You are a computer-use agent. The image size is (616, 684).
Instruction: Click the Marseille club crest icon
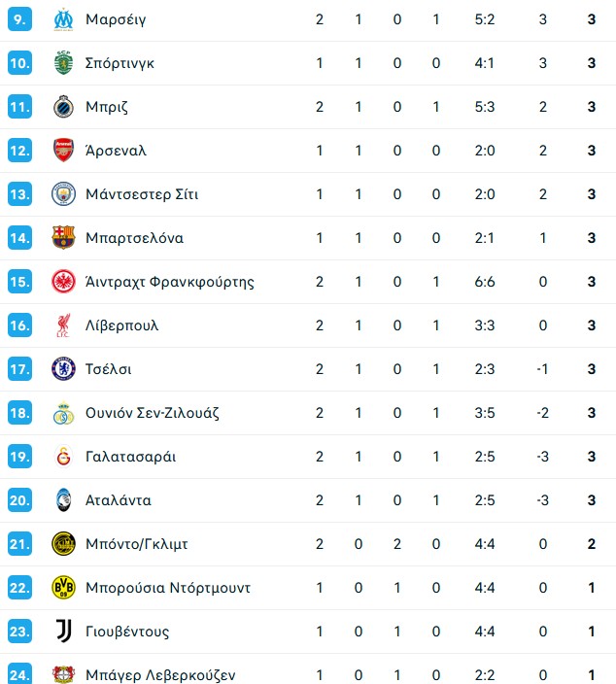click(63, 19)
